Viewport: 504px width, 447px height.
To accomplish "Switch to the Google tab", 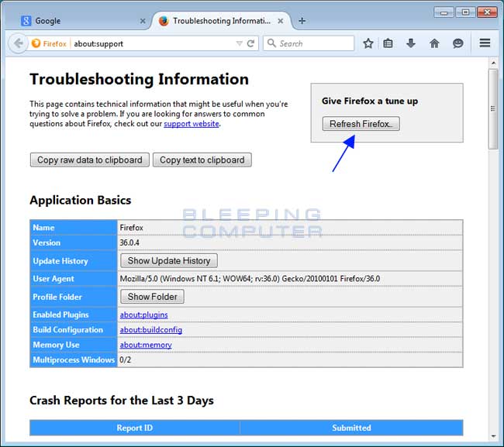I will click(78, 21).
